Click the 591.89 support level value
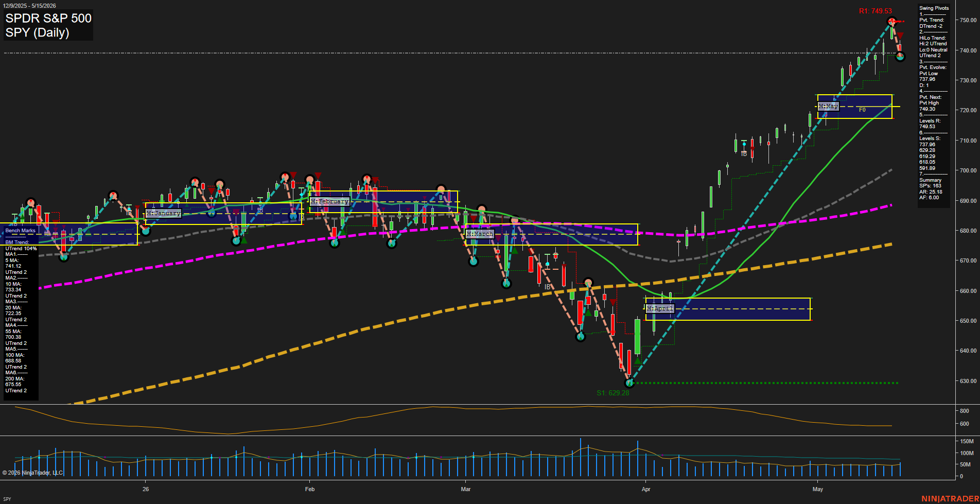Screen dimensions: 980x504 click(x=927, y=168)
